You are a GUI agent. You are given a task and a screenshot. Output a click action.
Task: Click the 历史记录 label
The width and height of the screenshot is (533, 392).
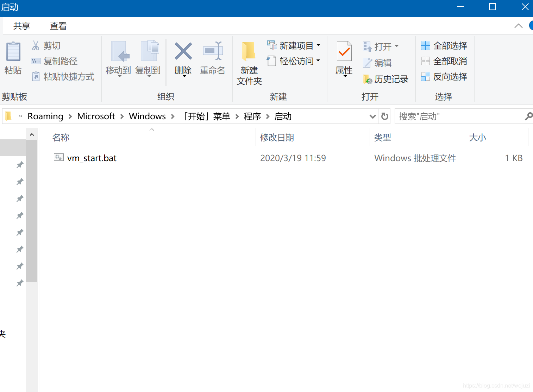pos(391,79)
